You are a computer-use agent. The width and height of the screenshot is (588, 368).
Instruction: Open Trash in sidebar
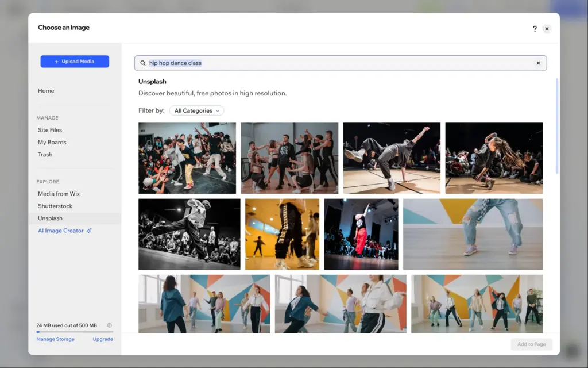(45, 155)
